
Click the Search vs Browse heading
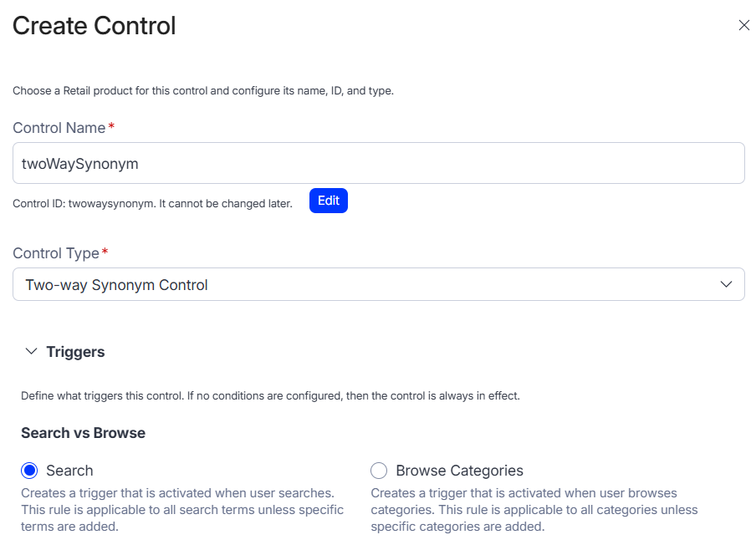(83, 433)
